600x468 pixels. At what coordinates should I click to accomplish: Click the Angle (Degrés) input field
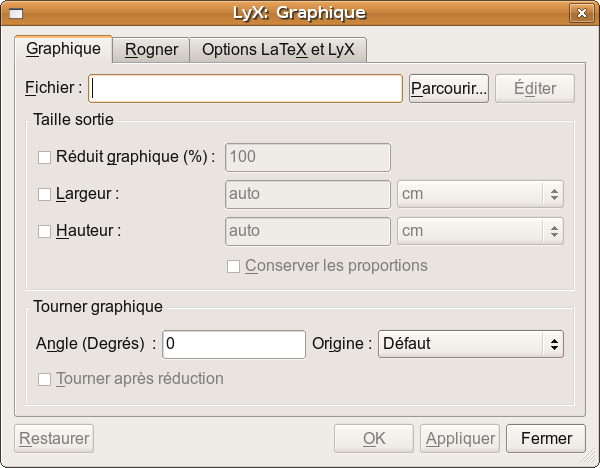[x=234, y=344]
